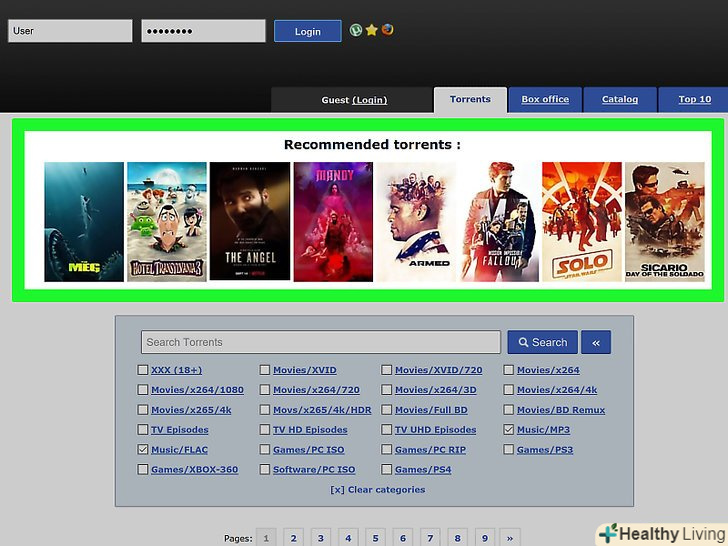Open the Hotel Transylvania 3 poster
The height and width of the screenshot is (546, 728).
[167, 222]
